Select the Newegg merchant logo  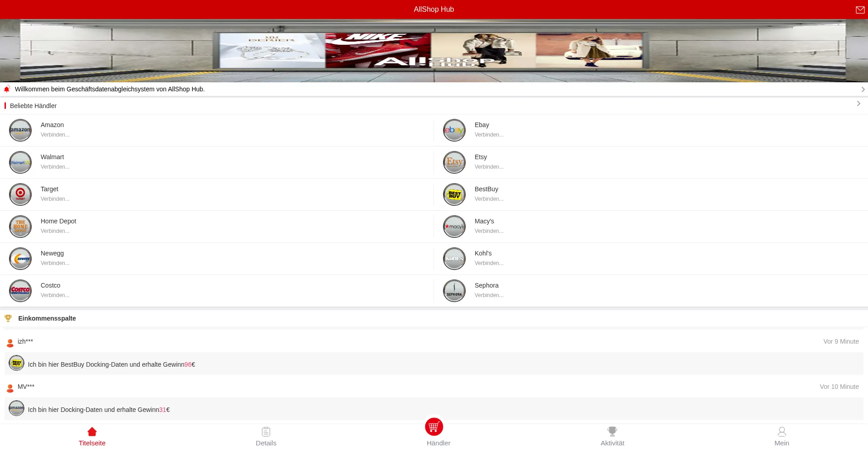click(x=20, y=259)
